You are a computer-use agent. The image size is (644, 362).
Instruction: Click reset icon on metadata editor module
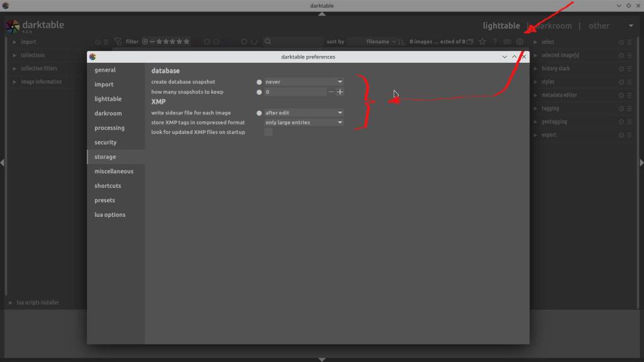tap(621, 96)
